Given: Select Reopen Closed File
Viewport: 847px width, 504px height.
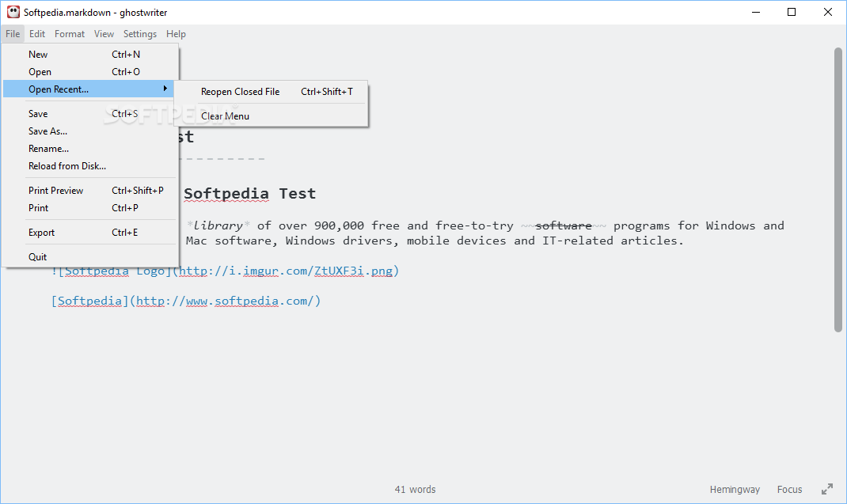Looking at the screenshot, I should (x=271, y=91).
